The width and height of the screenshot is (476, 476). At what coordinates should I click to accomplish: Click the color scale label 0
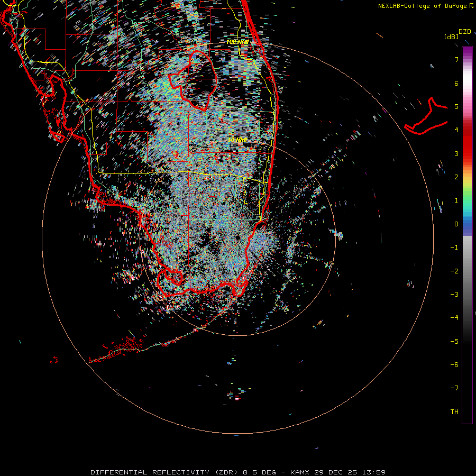(x=456, y=224)
